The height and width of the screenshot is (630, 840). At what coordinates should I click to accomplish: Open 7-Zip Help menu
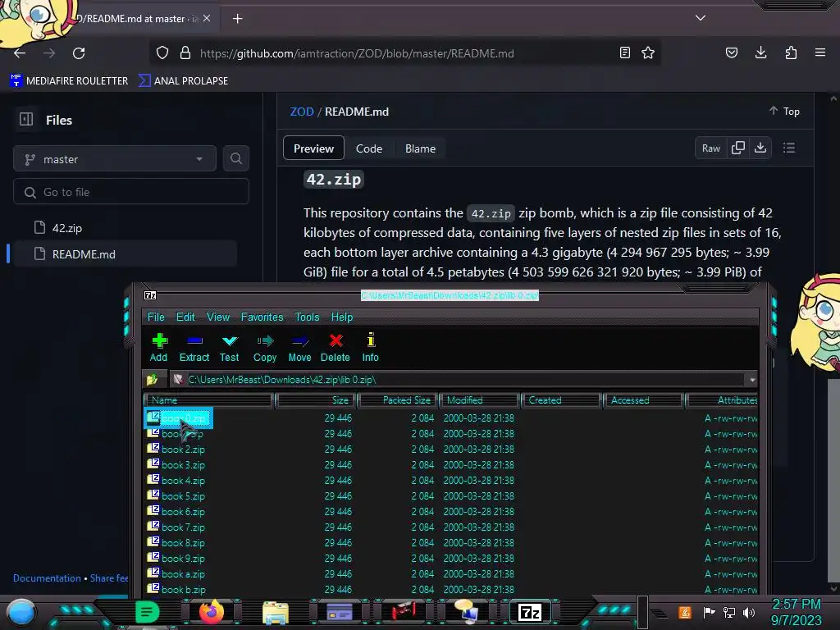point(342,317)
